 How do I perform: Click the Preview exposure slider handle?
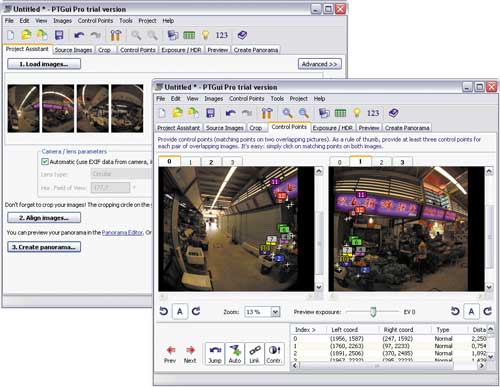(373, 312)
